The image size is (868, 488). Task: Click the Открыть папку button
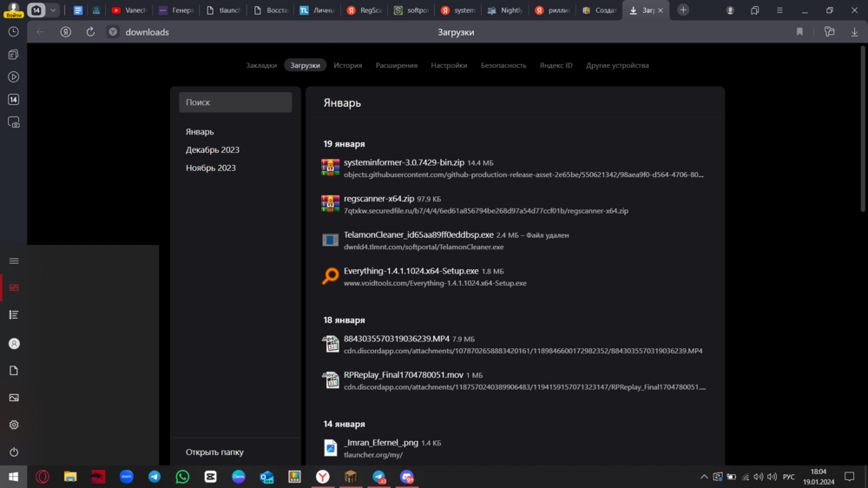214,452
